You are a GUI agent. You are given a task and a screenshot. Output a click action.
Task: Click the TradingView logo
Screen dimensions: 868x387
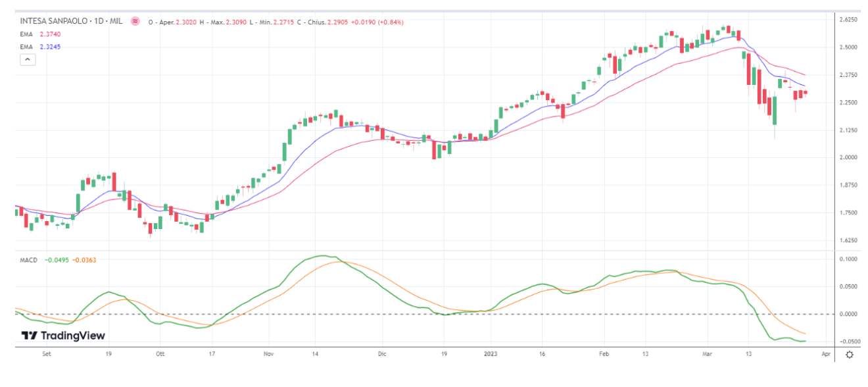63,336
